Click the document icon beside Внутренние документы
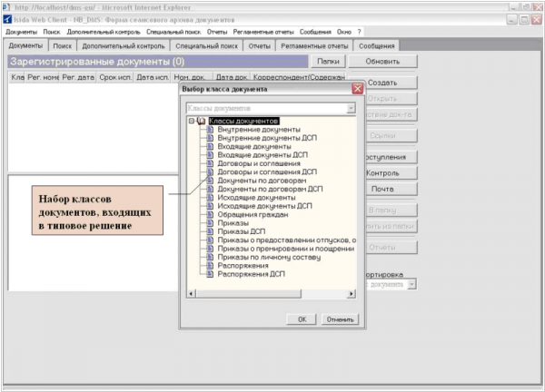This screenshot has height=392, width=545. pos(210,129)
